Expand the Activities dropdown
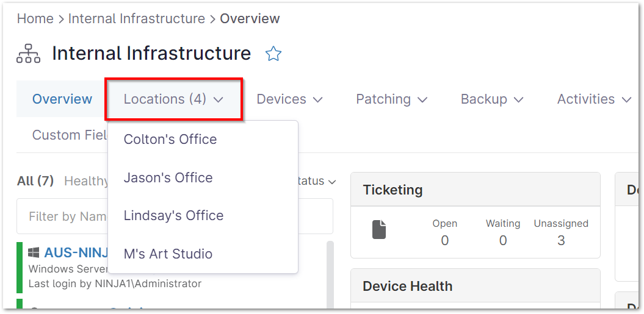 pyautogui.click(x=594, y=99)
